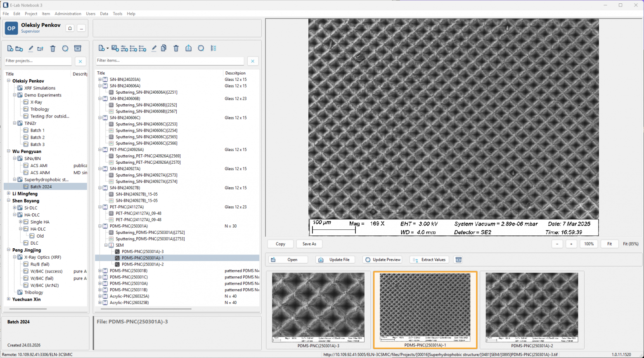Image resolution: width=644 pixels, height=358 pixels.
Task: Click export/share icon in items toolbar
Action: [189, 48]
